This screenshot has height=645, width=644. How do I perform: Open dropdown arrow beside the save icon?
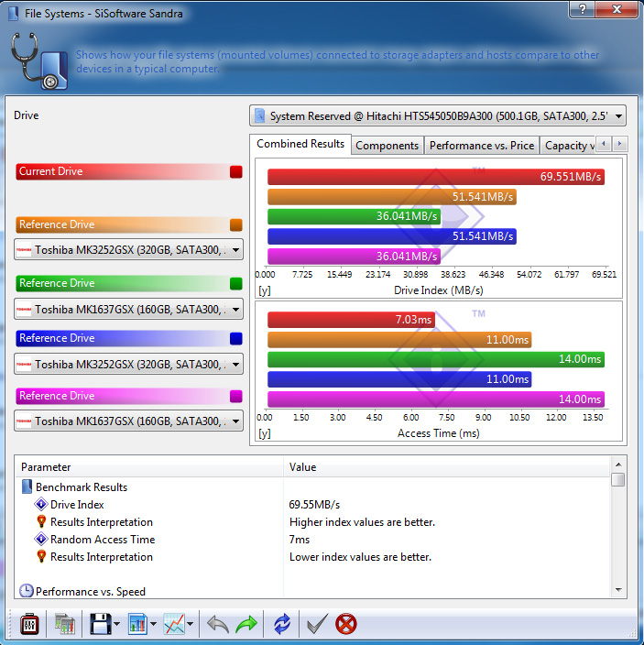(x=116, y=625)
